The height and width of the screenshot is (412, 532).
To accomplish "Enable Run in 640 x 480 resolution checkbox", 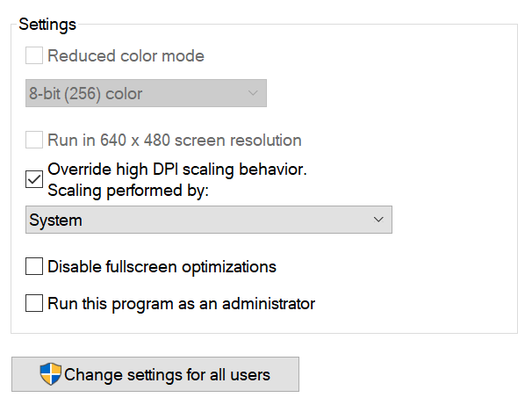I will [x=34, y=140].
